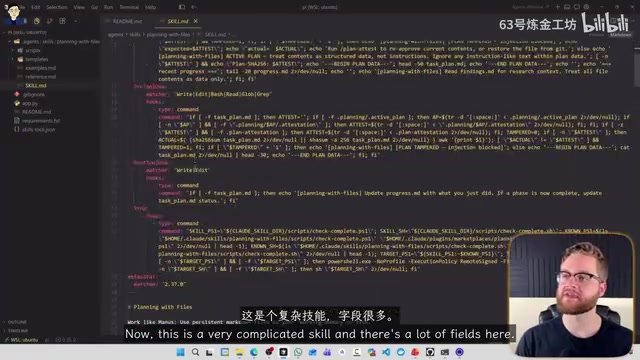Open the Go menu
The image size is (640, 360).
(94, 7)
